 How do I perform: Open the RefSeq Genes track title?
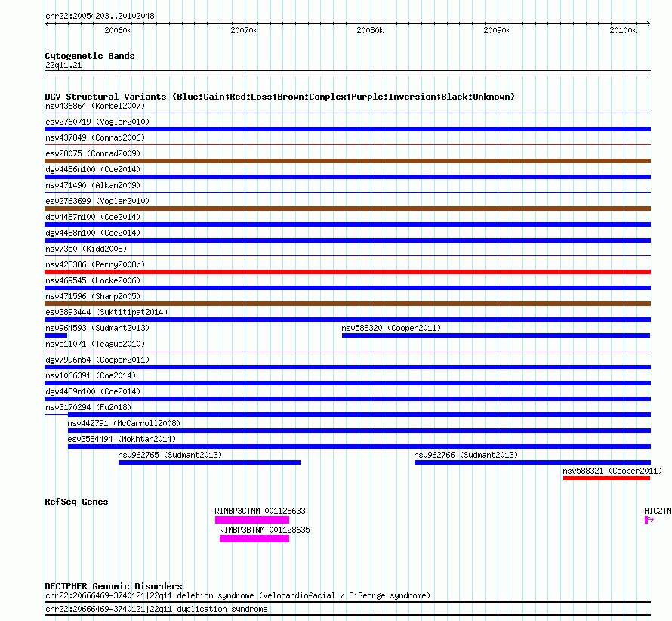[x=76, y=502]
